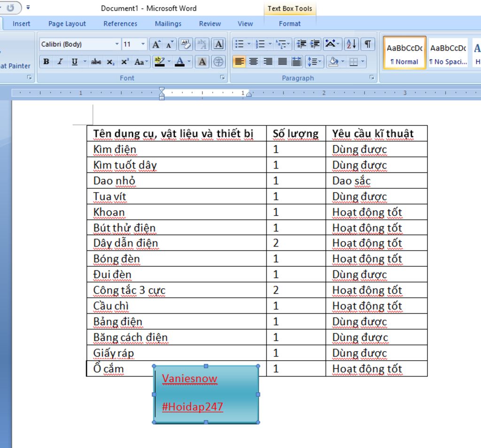Image resolution: width=481 pixels, height=448 pixels.
Task: Click Decrease Indent icon
Action: click(302, 44)
